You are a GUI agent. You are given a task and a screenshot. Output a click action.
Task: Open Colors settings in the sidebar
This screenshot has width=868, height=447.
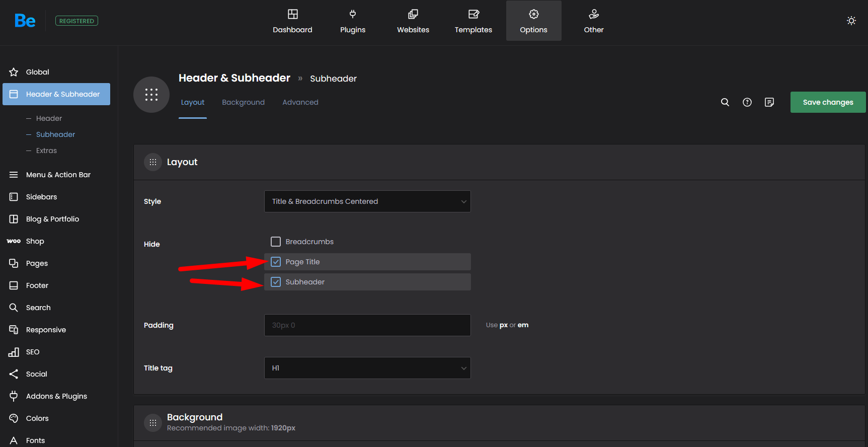[x=37, y=418]
